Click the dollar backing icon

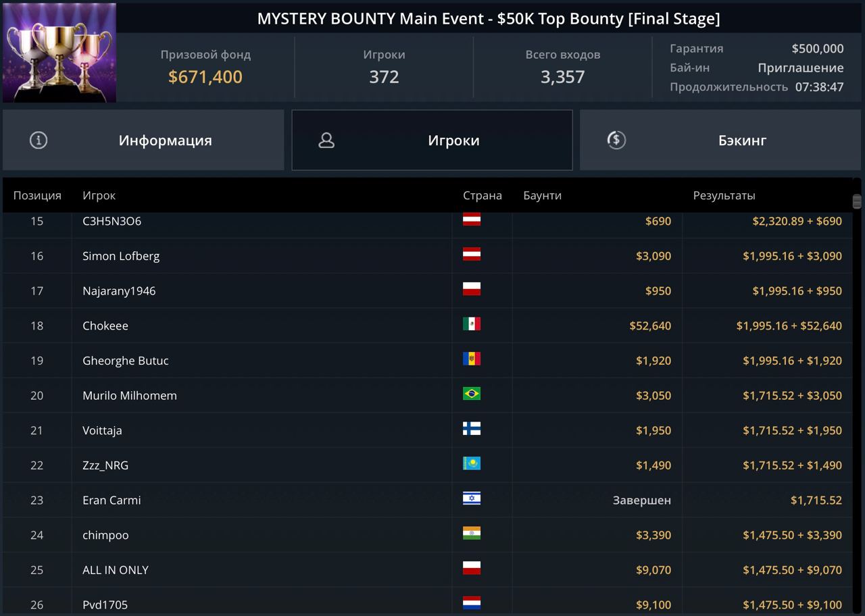pyautogui.click(x=616, y=140)
